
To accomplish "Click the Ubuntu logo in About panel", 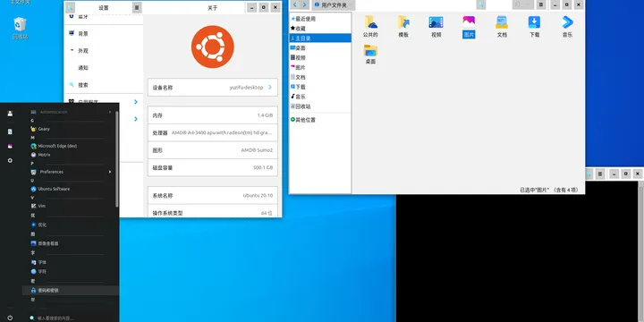I will (x=212, y=47).
